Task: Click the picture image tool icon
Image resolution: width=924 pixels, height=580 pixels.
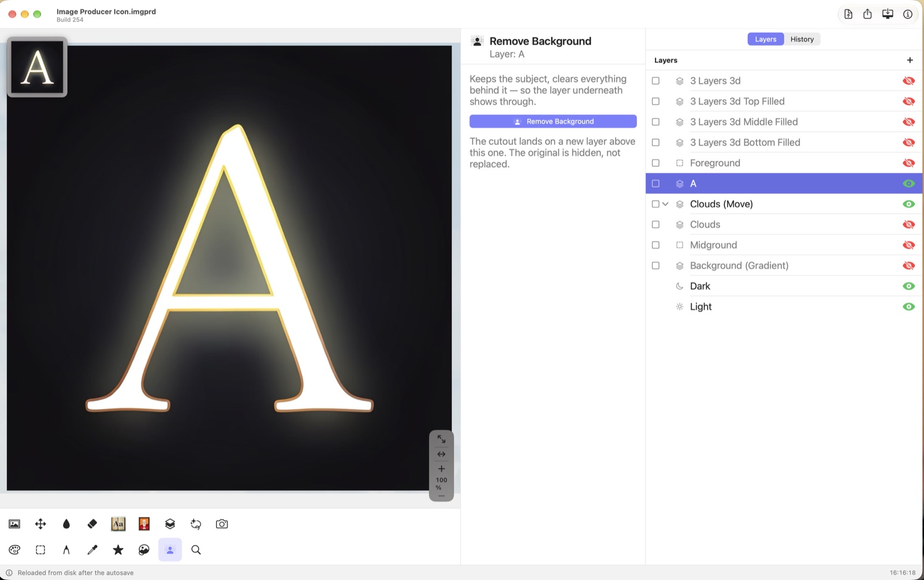Action: click(x=14, y=524)
